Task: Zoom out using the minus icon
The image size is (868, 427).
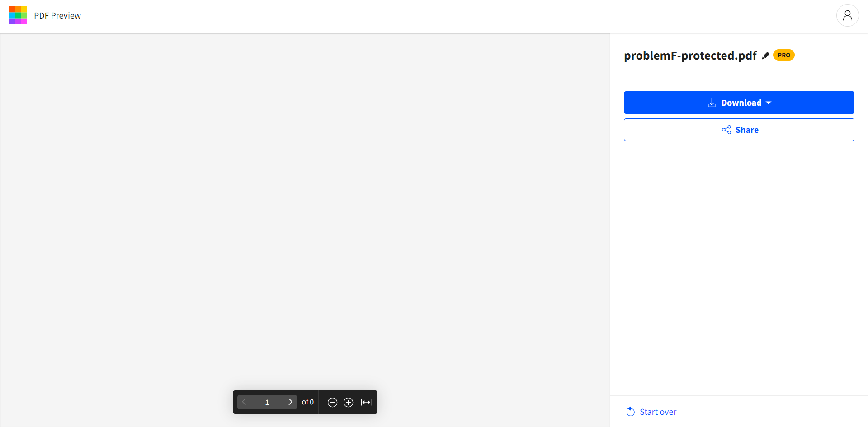Action: click(332, 402)
